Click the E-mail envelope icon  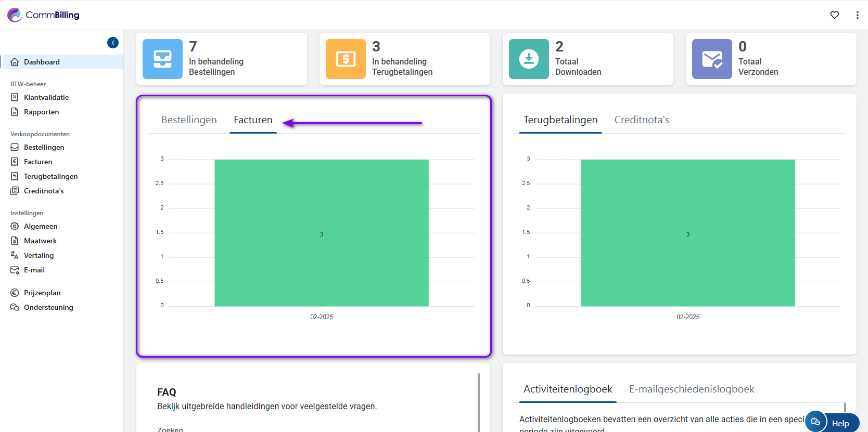click(15, 270)
